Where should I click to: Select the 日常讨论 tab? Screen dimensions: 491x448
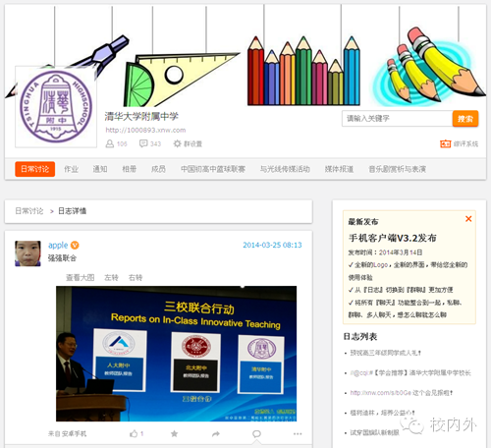(x=35, y=169)
